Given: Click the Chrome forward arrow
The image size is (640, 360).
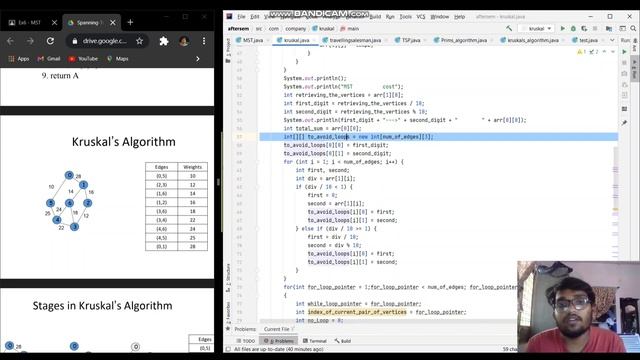Looking at the screenshot, I should pos(30,41).
